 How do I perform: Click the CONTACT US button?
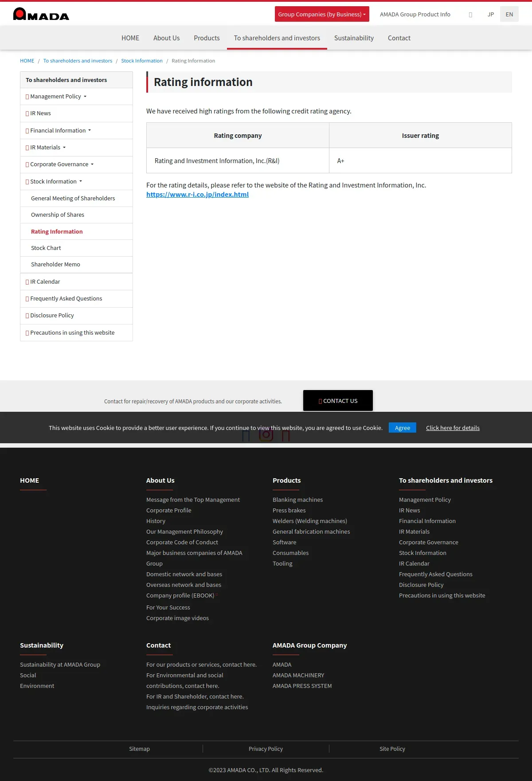pyautogui.click(x=338, y=401)
